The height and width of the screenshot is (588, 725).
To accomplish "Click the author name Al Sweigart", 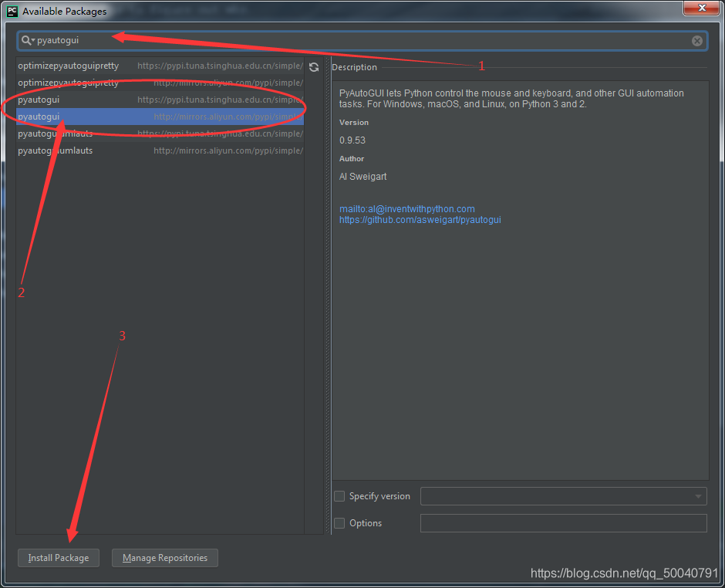I will (363, 176).
